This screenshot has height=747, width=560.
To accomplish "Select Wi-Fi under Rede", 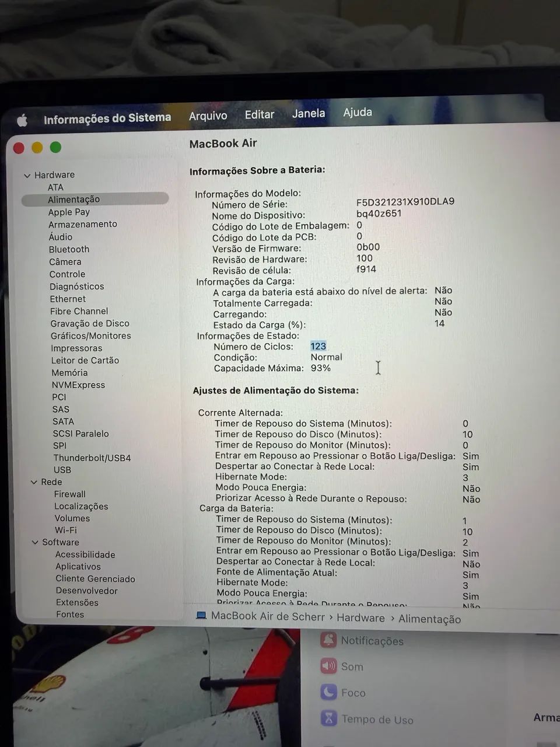I will (66, 530).
